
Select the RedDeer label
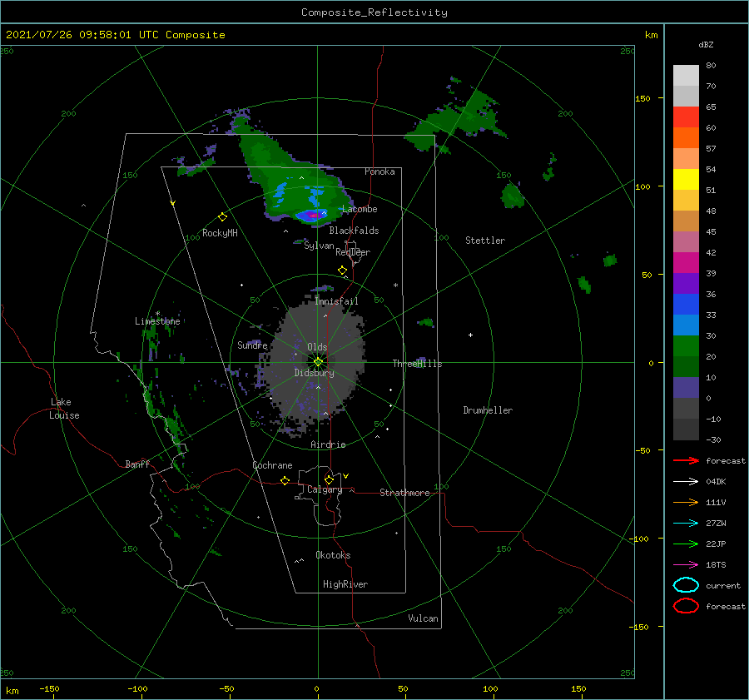[x=353, y=252]
